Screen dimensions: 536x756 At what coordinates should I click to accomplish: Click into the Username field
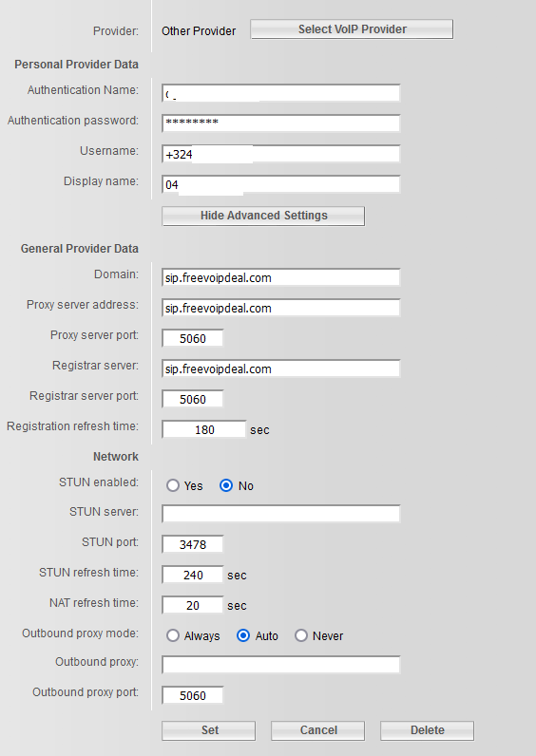tap(280, 154)
